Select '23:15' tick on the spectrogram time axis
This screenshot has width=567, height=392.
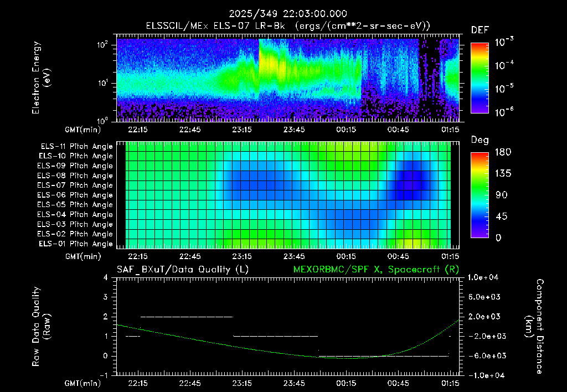[x=242, y=130]
